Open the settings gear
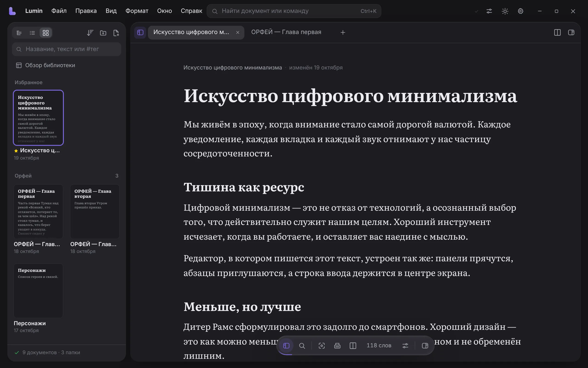 pyautogui.click(x=520, y=11)
